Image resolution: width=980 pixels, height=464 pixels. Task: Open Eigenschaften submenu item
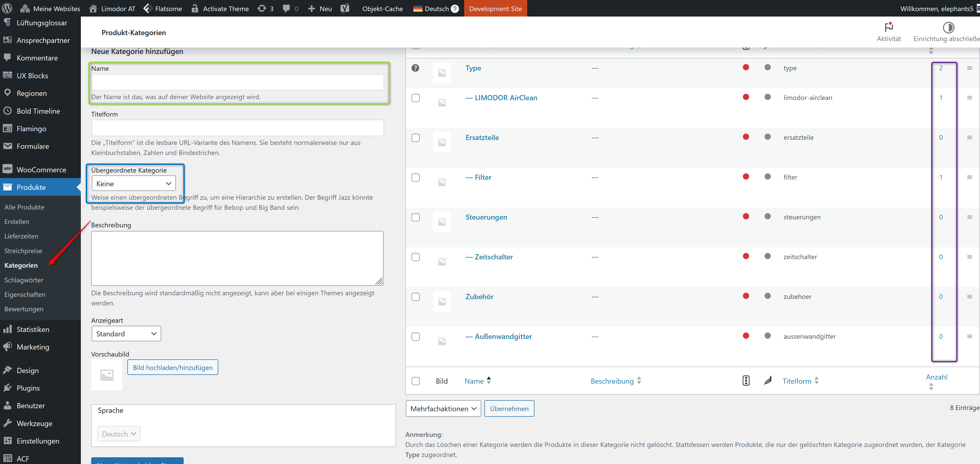pos(25,294)
